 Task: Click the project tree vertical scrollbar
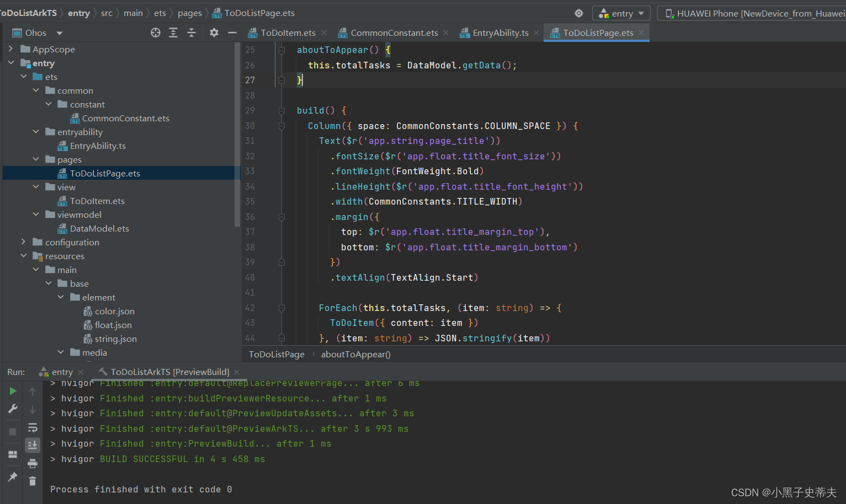pyautogui.click(x=237, y=135)
